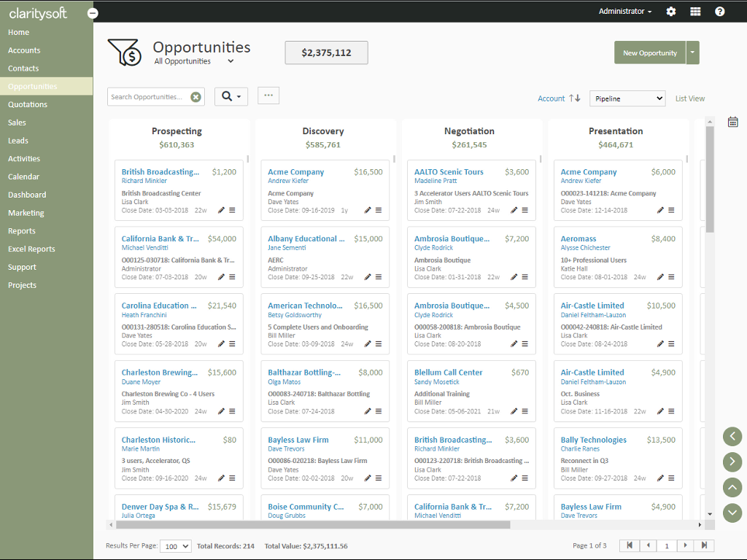
Task: Open the New Opportunity dropdown arrow
Action: pos(693,52)
